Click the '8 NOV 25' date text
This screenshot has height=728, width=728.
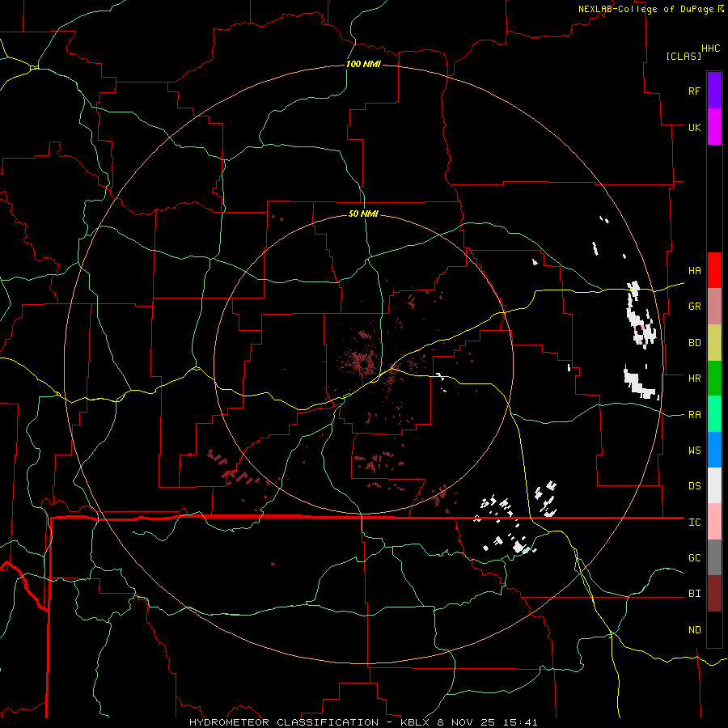467,722
